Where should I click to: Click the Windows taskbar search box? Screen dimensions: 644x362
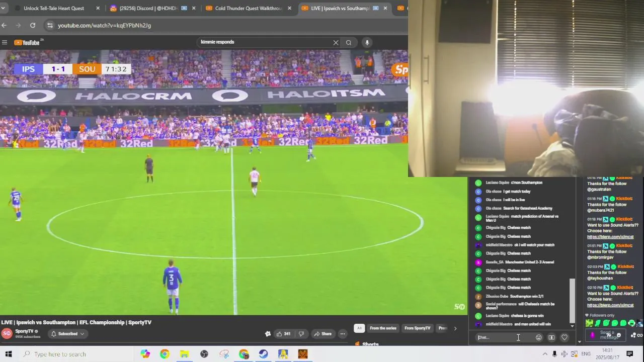tap(75, 354)
